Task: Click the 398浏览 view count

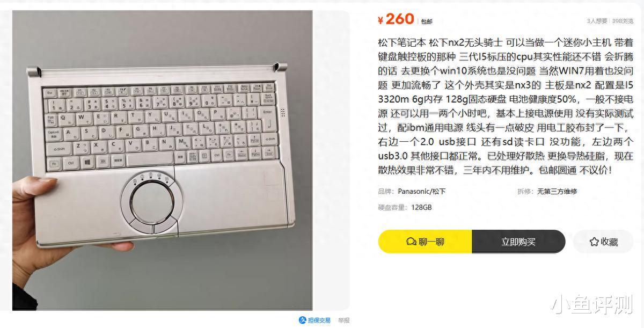Action: (x=623, y=21)
